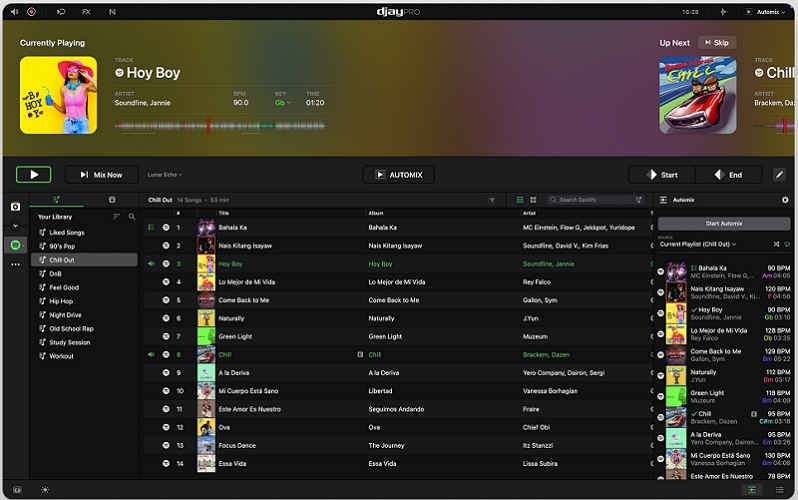Open the Current Playlist (Chill Out) source dropdown
Image resolution: width=798 pixels, height=500 pixels.
[x=698, y=244]
